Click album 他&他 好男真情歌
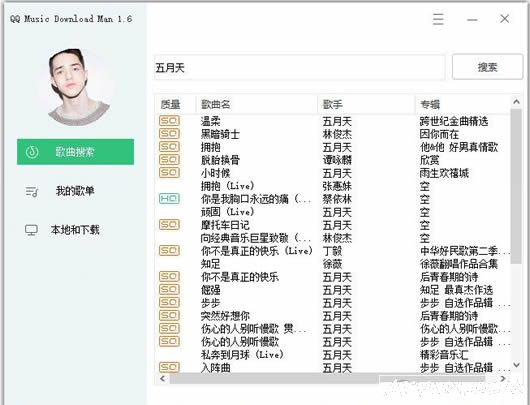The image size is (530, 405). (459, 147)
